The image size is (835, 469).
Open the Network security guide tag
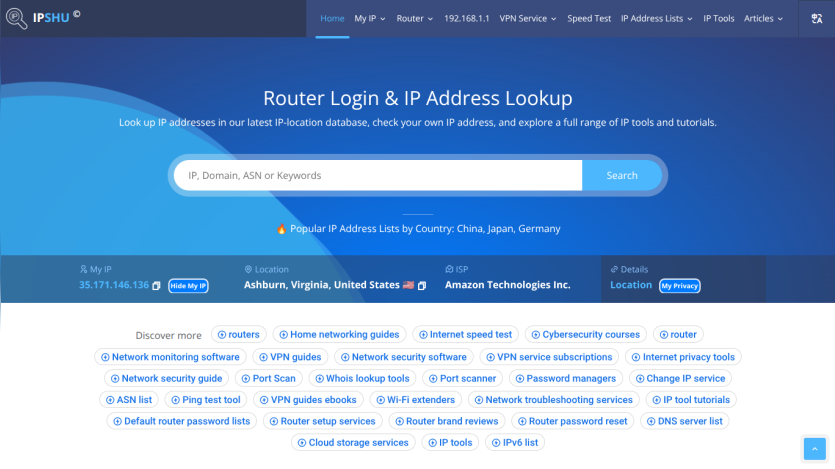pyautogui.click(x=166, y=379)
